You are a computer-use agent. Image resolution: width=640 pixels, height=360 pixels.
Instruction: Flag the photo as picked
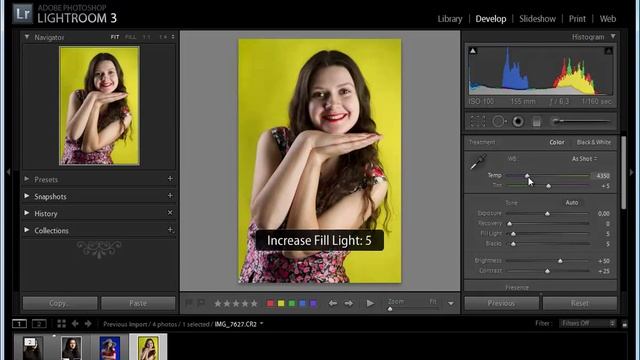(189, 303)
